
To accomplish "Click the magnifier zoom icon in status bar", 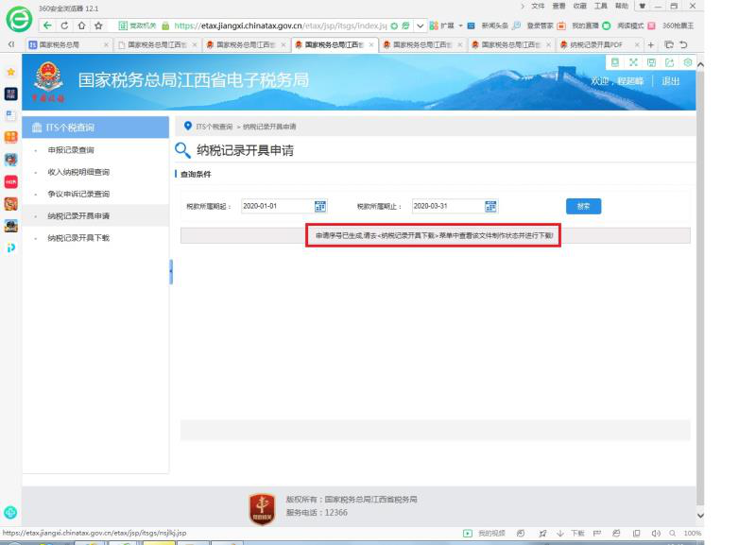I will [x=672, y=533].
